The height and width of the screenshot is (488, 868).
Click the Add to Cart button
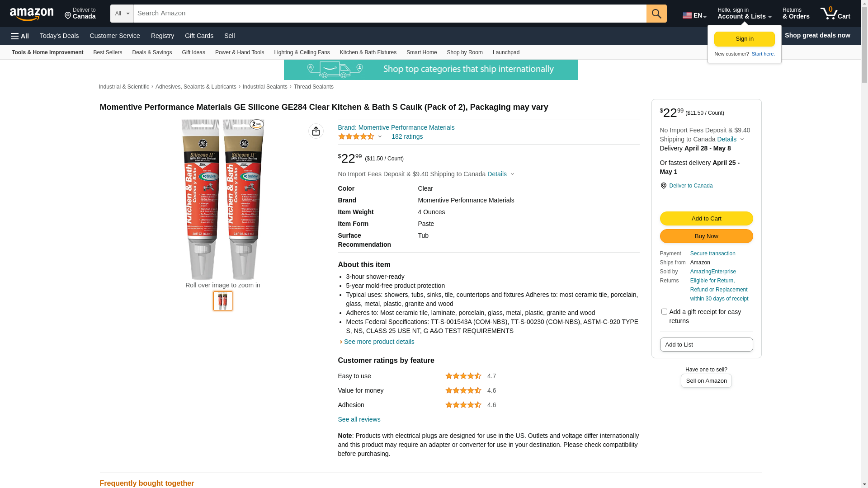click(706, 219)
